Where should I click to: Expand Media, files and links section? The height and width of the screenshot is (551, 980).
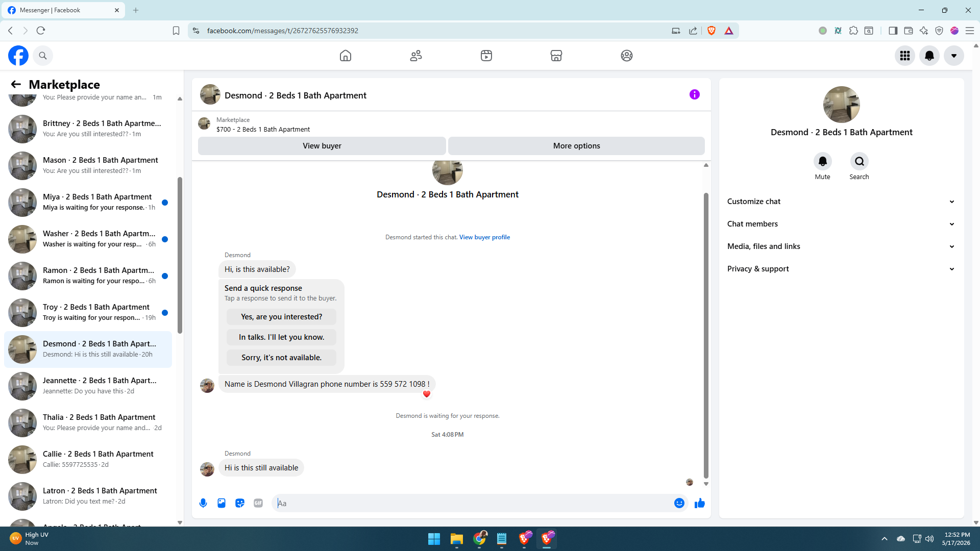[841, 246]
